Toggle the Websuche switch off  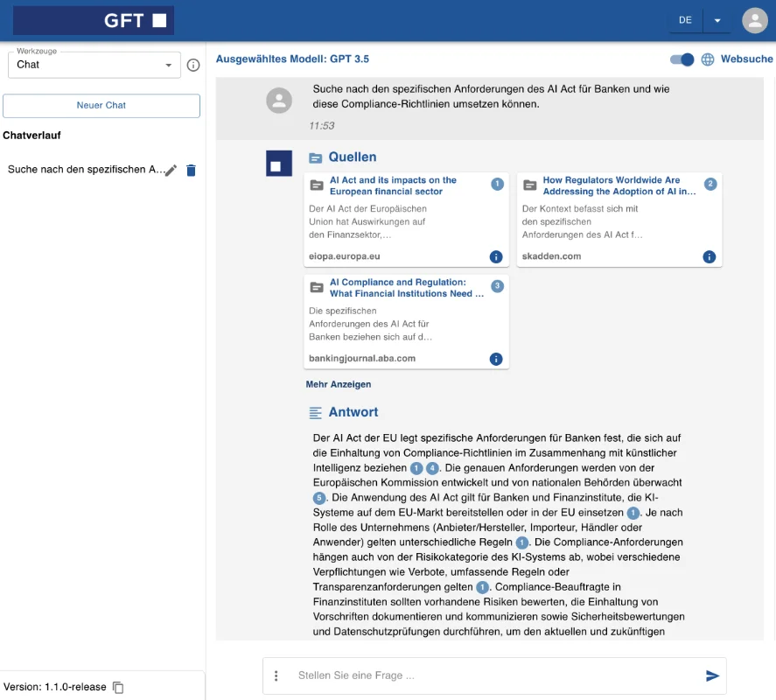[x=682, y=59]
